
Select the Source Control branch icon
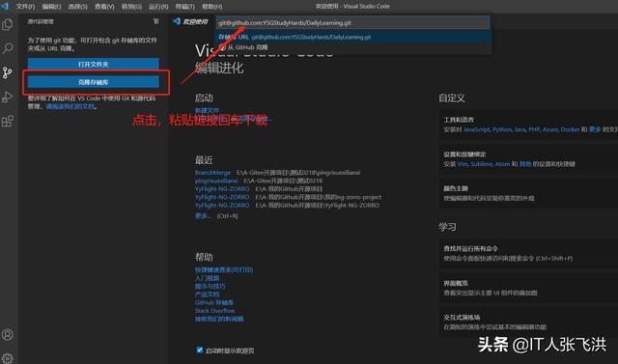[8, 72]
